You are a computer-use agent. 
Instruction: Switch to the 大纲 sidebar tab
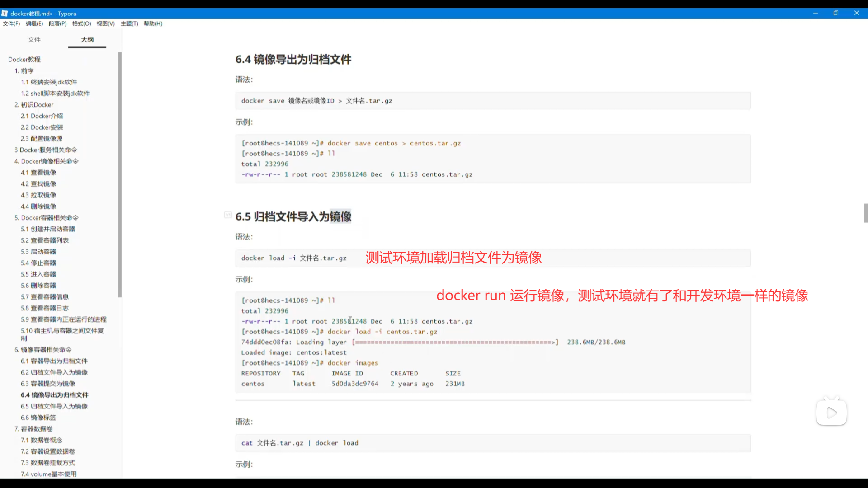tap(87, 40)
